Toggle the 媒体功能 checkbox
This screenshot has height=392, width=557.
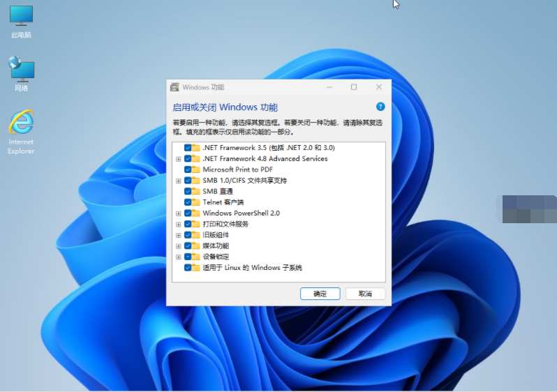(188, 246)
